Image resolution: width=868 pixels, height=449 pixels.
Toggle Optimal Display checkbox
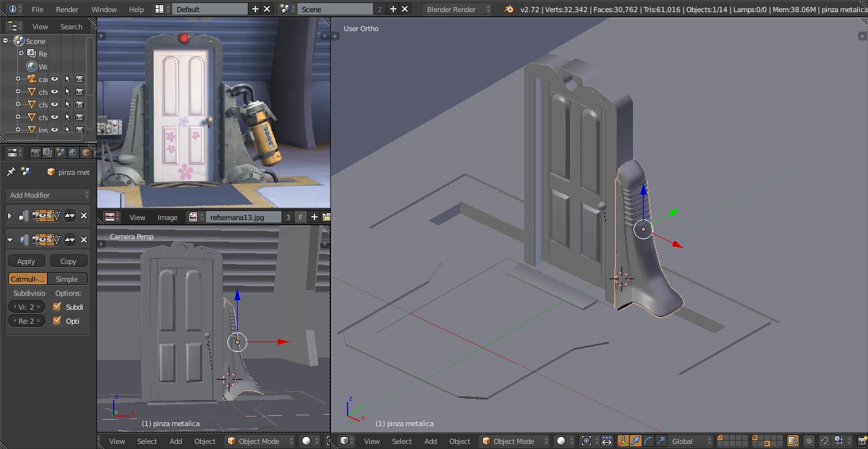(x=57, y=321)
